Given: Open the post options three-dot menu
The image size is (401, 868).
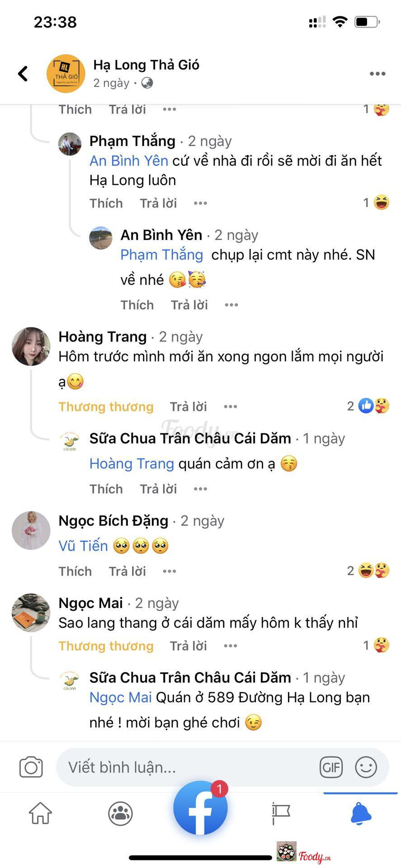Looking at the screenshot, I should [377, 74].
